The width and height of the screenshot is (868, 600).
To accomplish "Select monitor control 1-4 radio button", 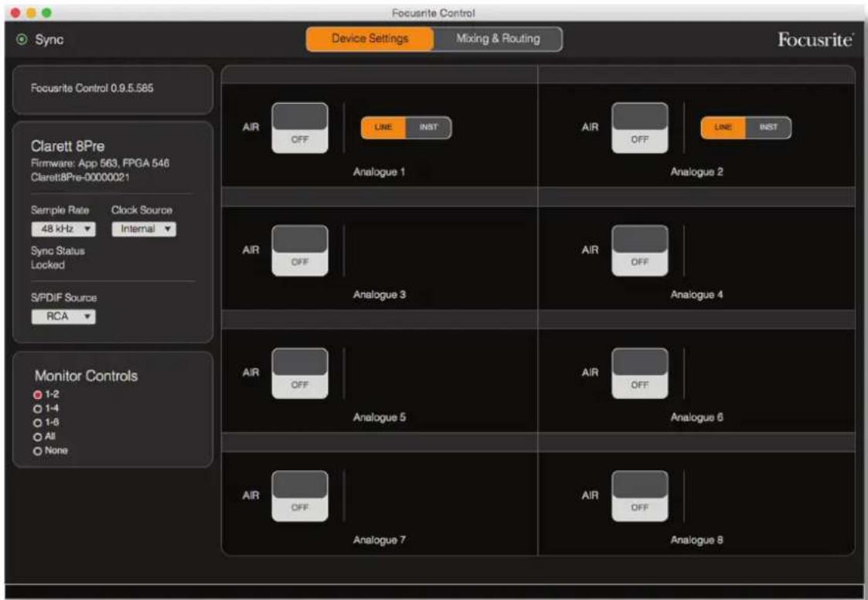I will point(38,409).
